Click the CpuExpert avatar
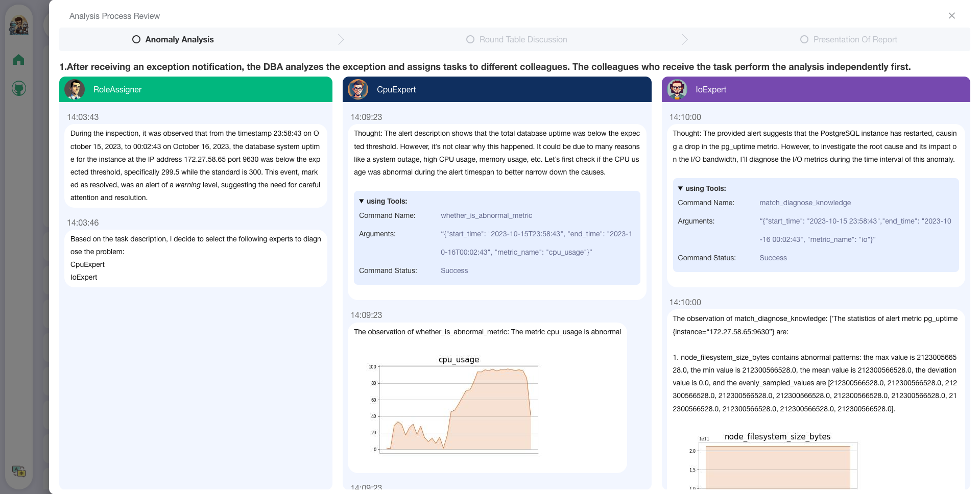980x494 pixels. pyautogui.click(x=358, y=89)
